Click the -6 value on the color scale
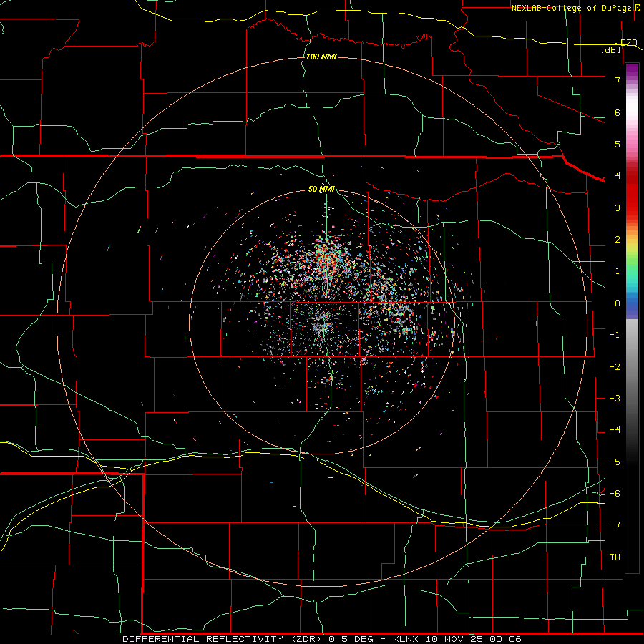The image size is (644, 644). pyautogui.click(x=615, y=494)
